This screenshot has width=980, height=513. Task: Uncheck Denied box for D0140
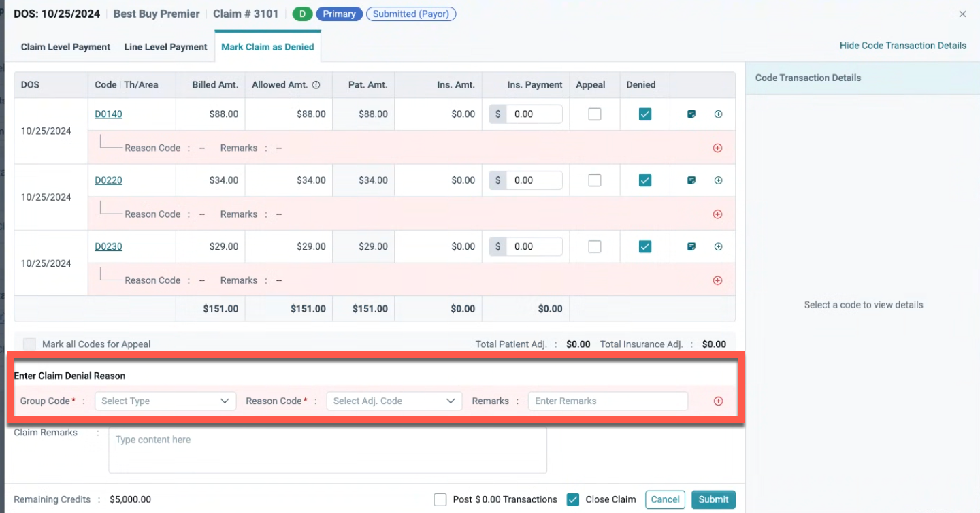click(645, 114)
